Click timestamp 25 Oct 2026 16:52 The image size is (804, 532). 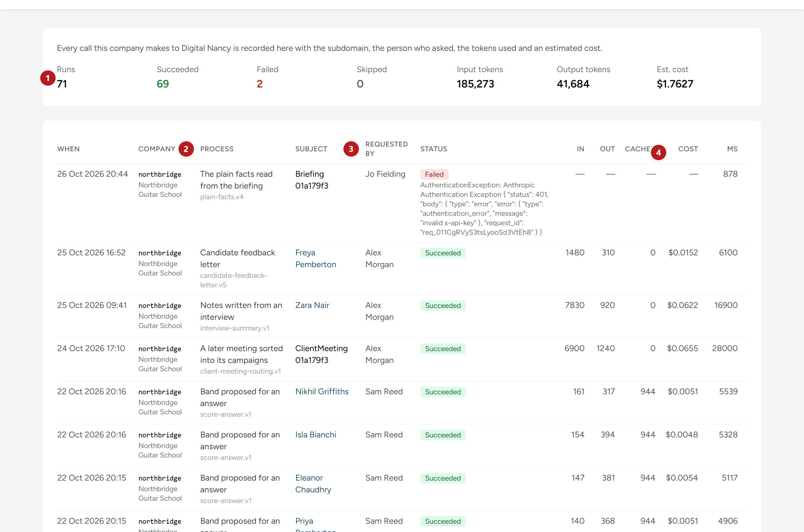point(91,253)
